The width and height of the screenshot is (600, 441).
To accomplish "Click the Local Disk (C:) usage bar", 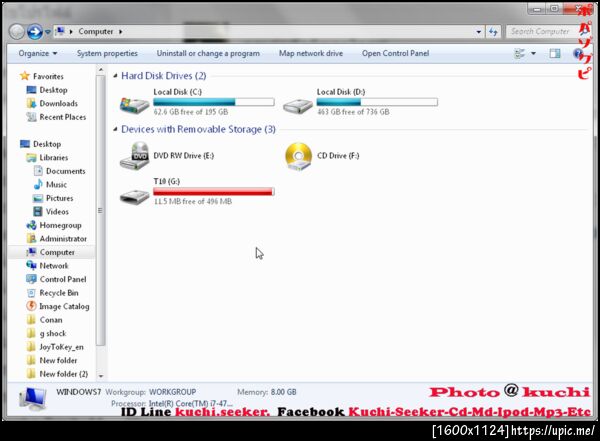I will [x=214, y=102].
